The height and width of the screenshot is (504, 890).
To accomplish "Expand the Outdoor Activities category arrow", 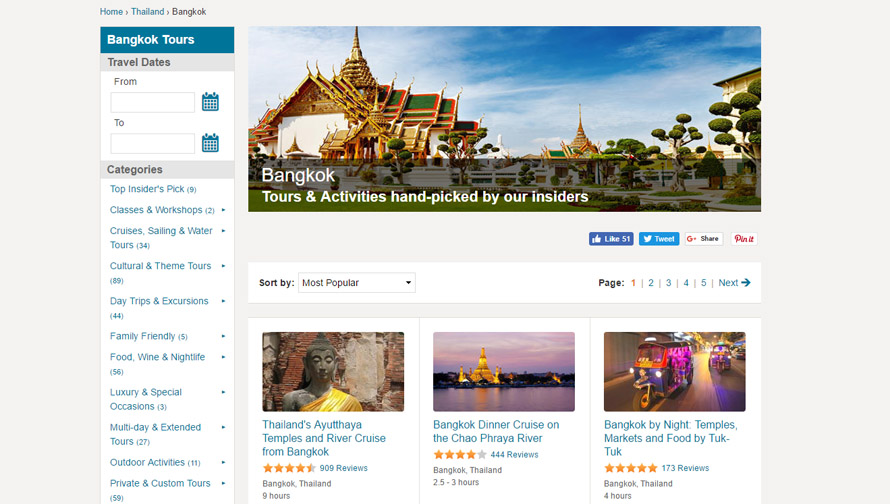I will (224, 463).
